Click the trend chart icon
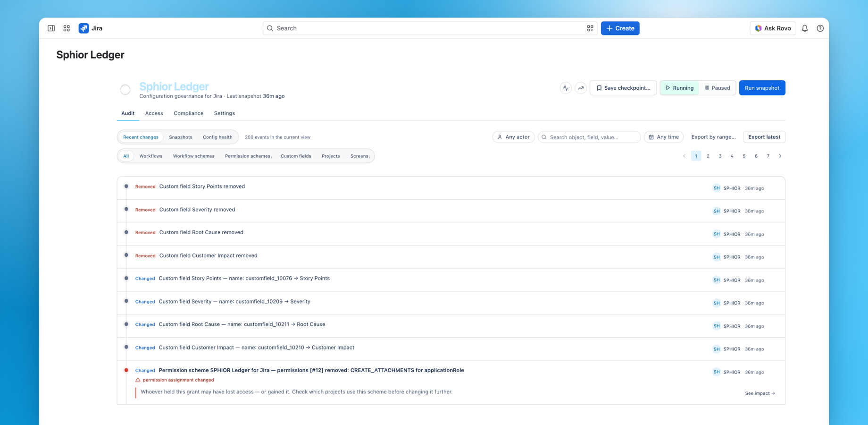Viewport: 868px width, 425px height. tap(581, 88)
